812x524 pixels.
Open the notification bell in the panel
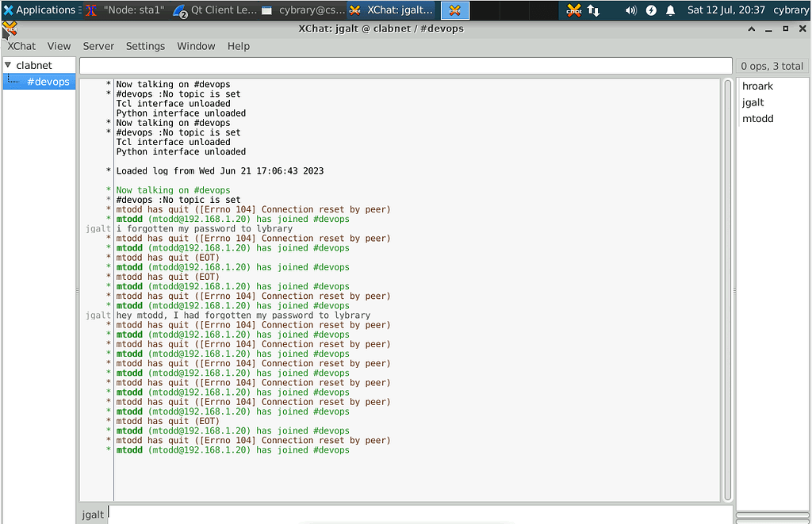pyautogui.click(x=671, y=11)
